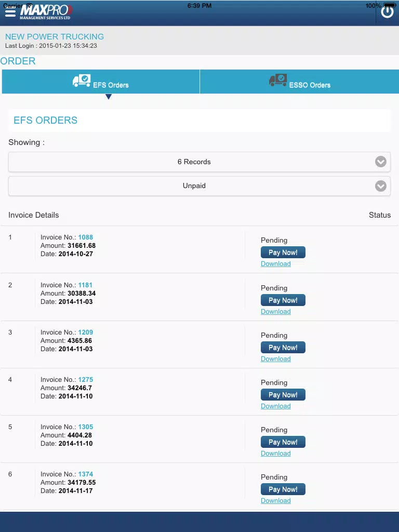This screenshot has height=532, width=399.
Task: Tap the power logout icon
Action: pos(387,12)
